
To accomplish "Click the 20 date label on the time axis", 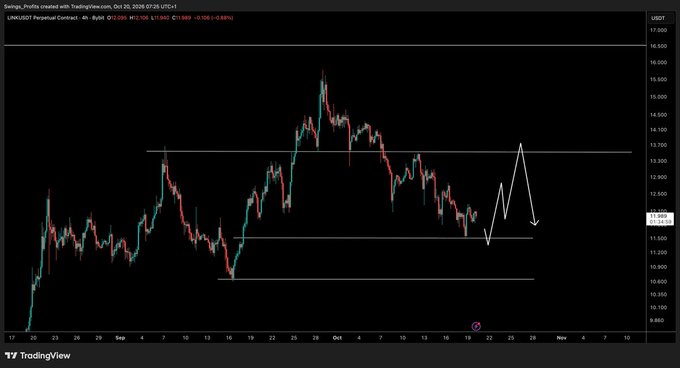I will (33, 338).
